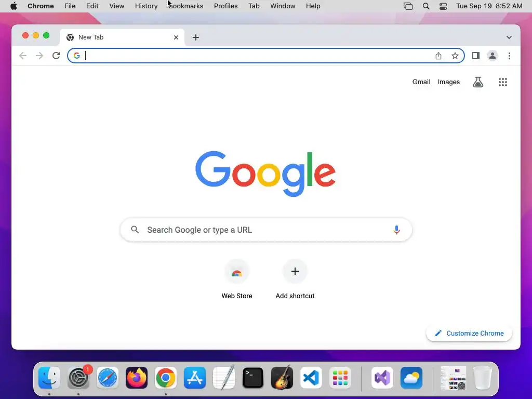Viewport: 532px width, 399px height.
Task: Select the New Tab tab
Action: tap(122, 37)
